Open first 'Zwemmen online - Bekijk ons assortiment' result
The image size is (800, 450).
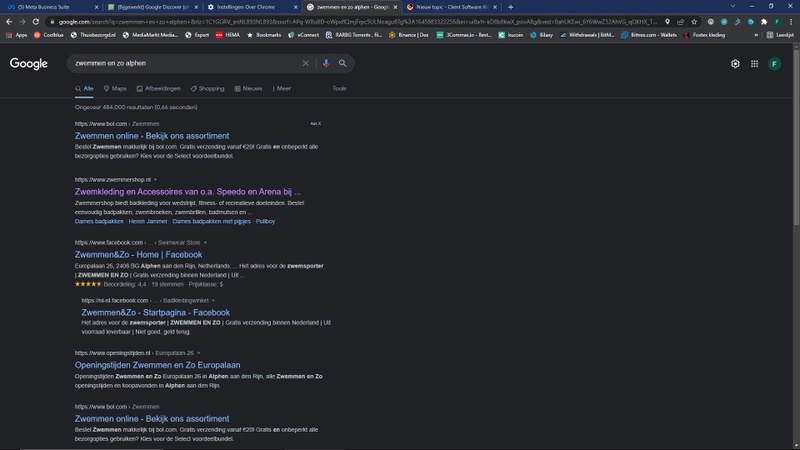152,136
